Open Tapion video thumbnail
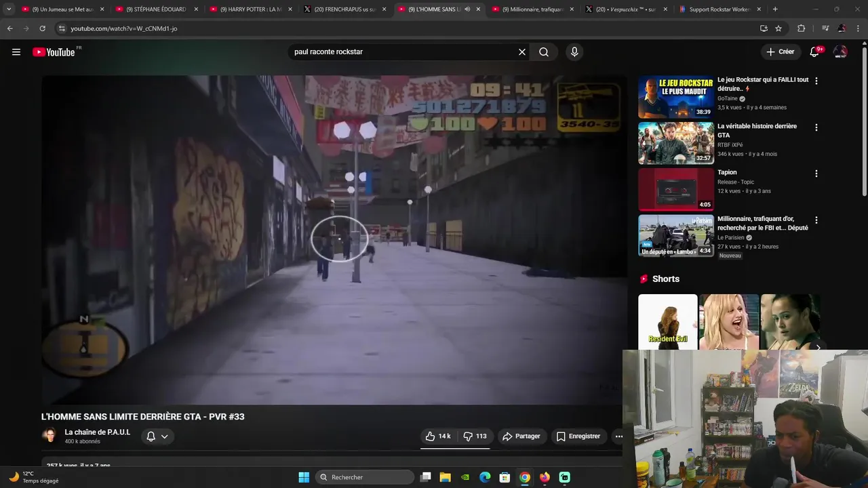The width and height of the screenshot is (868, 488). [x=675, y=190]
